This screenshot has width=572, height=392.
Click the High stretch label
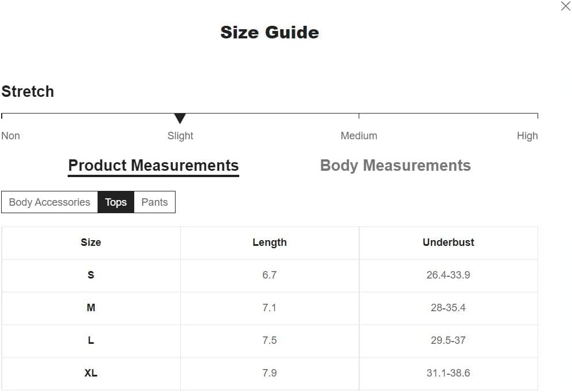click(527, 136)
